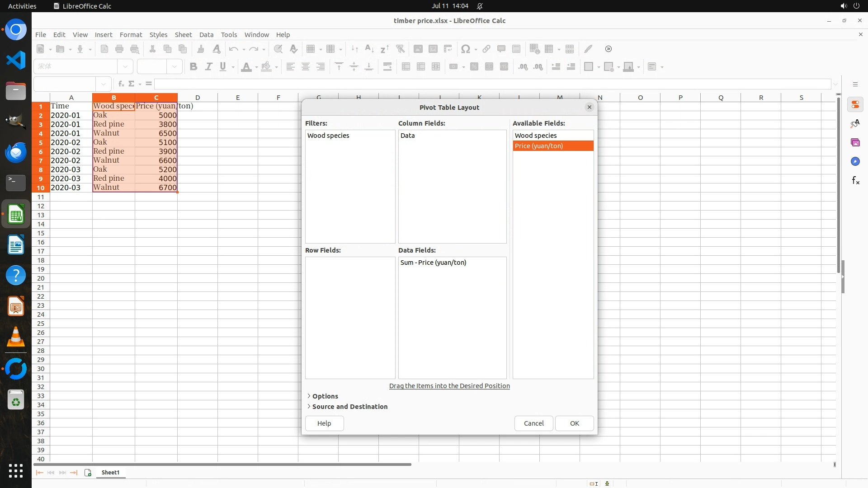The image size is (868, 488).
Task: Click the background color paint bucket swatch
Action: coord(266,67)
